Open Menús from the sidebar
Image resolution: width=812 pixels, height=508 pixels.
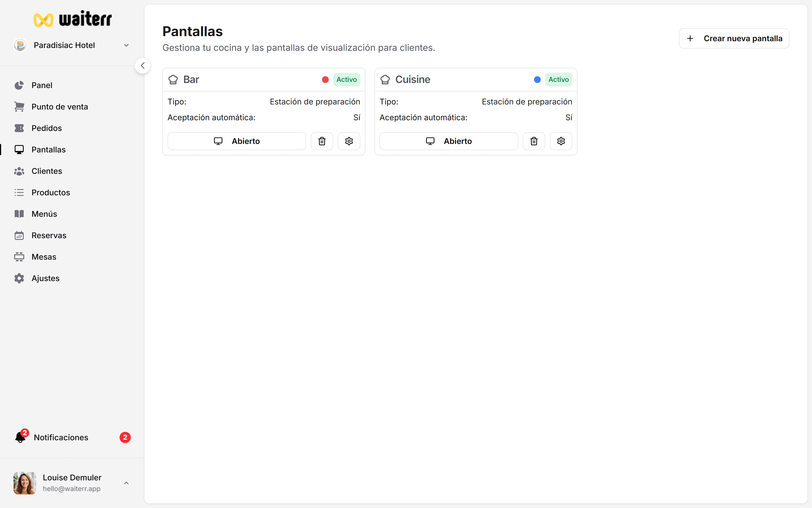tap(72, 214)
